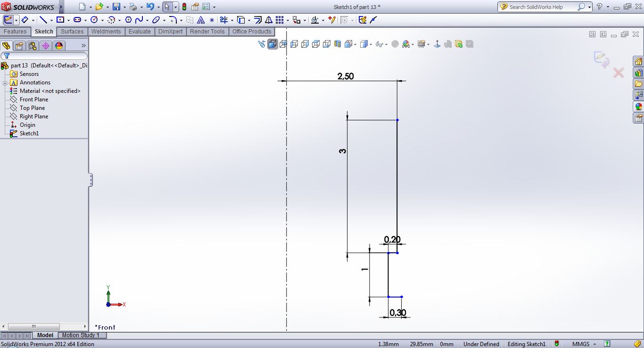Image resolution: width=644 pixels, height=348 pixels.
Task: Choose the Corner Rectangle tool
Action: (x=60, y=20)
